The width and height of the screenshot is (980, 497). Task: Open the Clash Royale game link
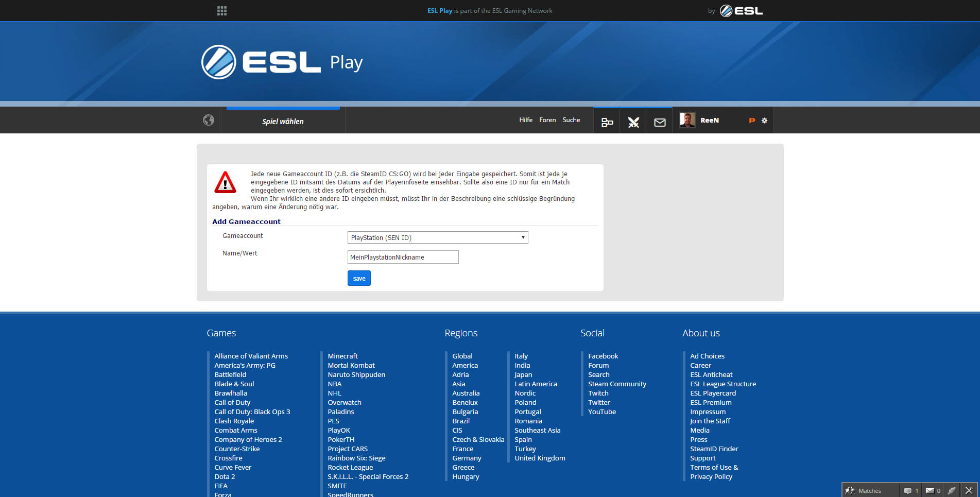[234, 421]
